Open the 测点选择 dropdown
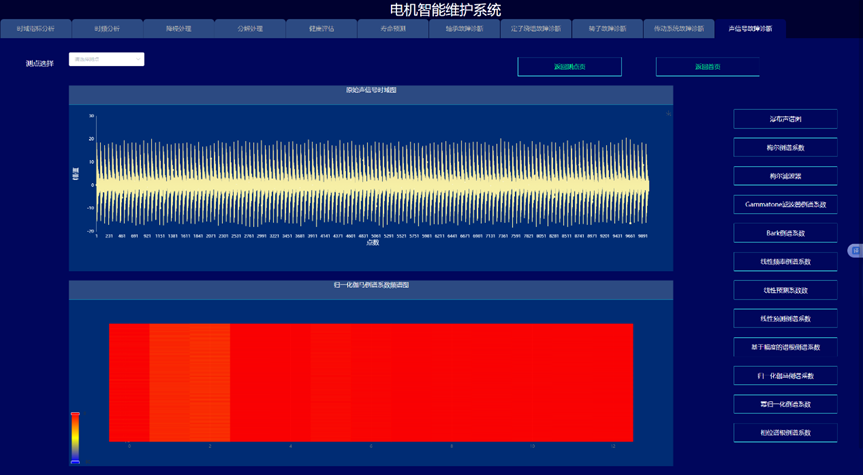The image size is (863, 475). 106,60
